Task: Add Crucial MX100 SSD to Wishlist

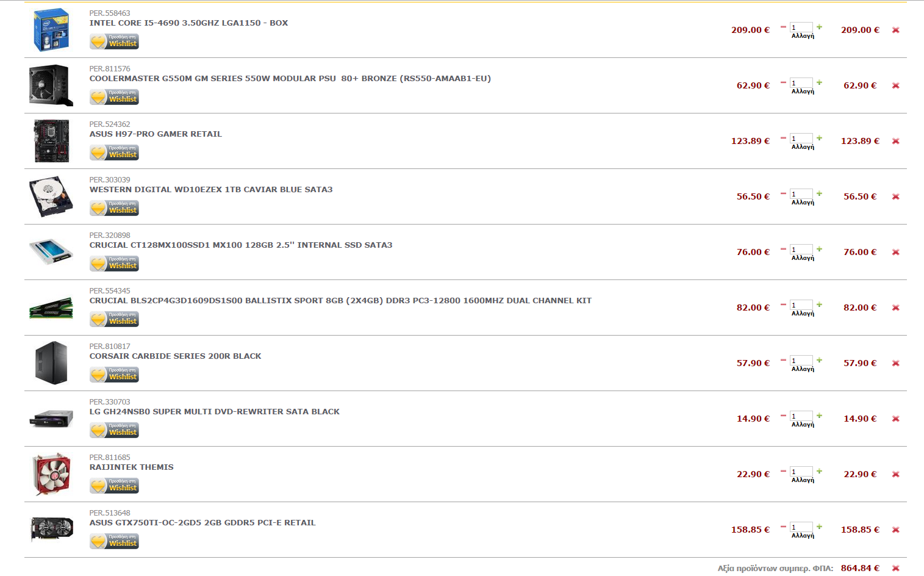Action: click(x=114, y=264)
